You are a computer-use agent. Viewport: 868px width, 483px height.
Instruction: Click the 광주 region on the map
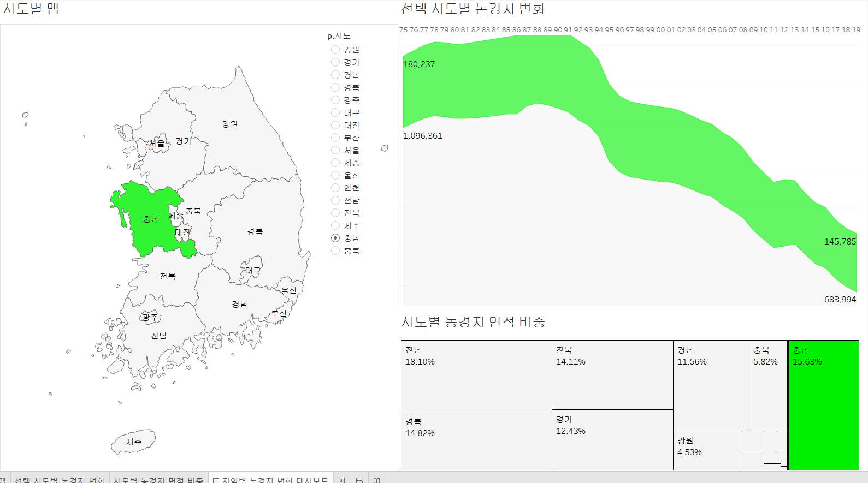(x=150, y=317)
